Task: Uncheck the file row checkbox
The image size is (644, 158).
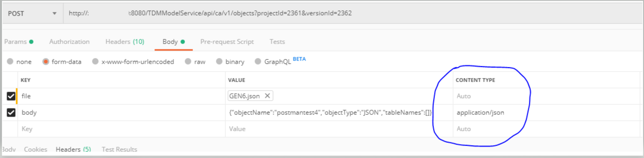Action: [11, 96]
